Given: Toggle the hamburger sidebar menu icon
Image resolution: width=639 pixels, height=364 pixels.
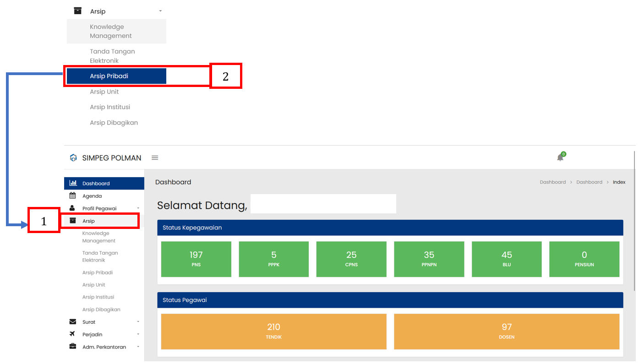Looking at the screenshot, I should [155, 158].
